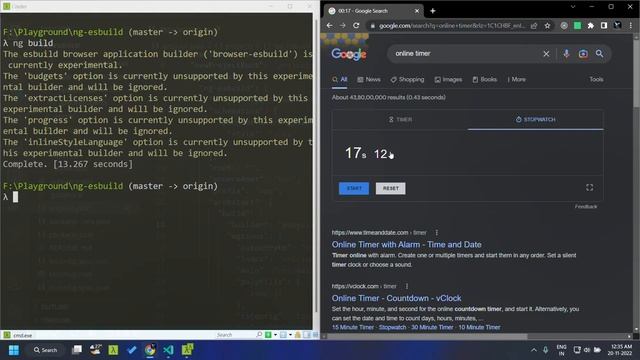Bookmark this page with star icon
640x360 pixels.
[x=547, y=26]
